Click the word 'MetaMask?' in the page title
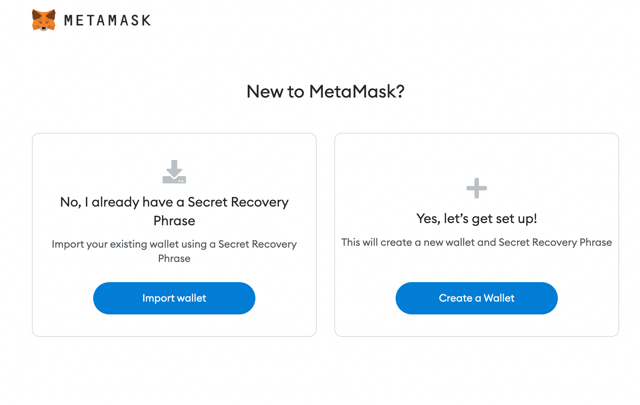 coord(357,91)
